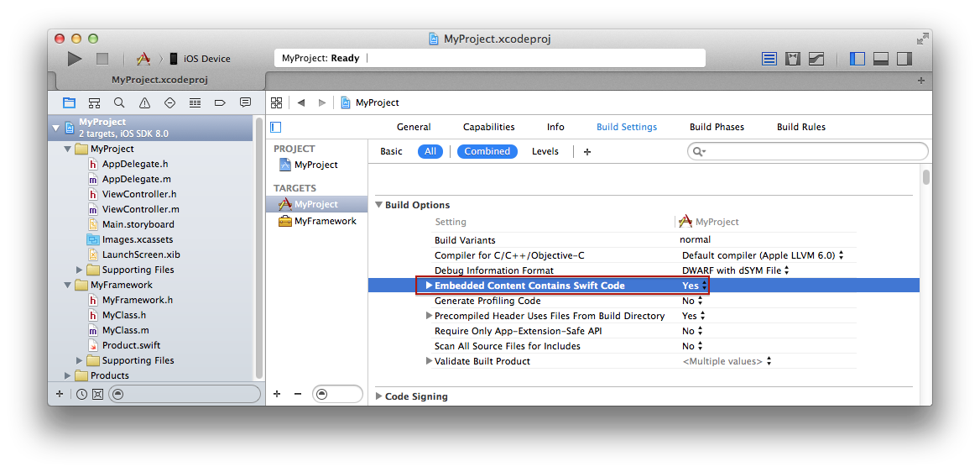Screen dimensions: 980x472
Task: Switch to the Capabilities tab
Action: coord(489,127)
